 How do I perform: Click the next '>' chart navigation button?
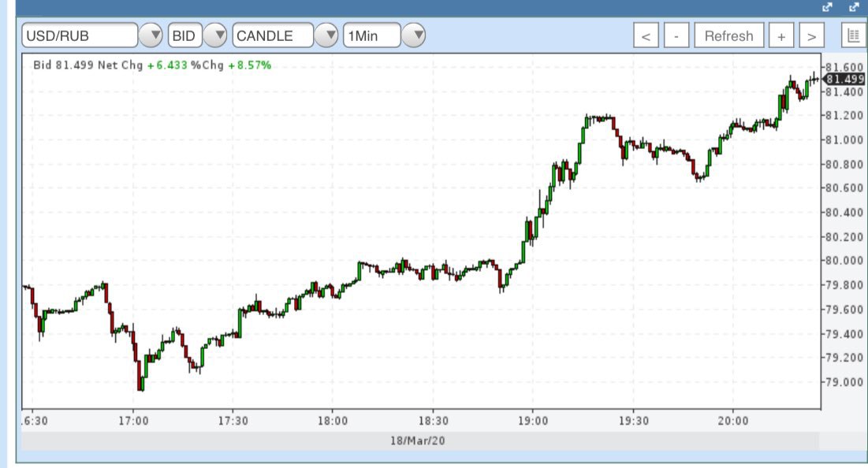click(x=811, y=35)
